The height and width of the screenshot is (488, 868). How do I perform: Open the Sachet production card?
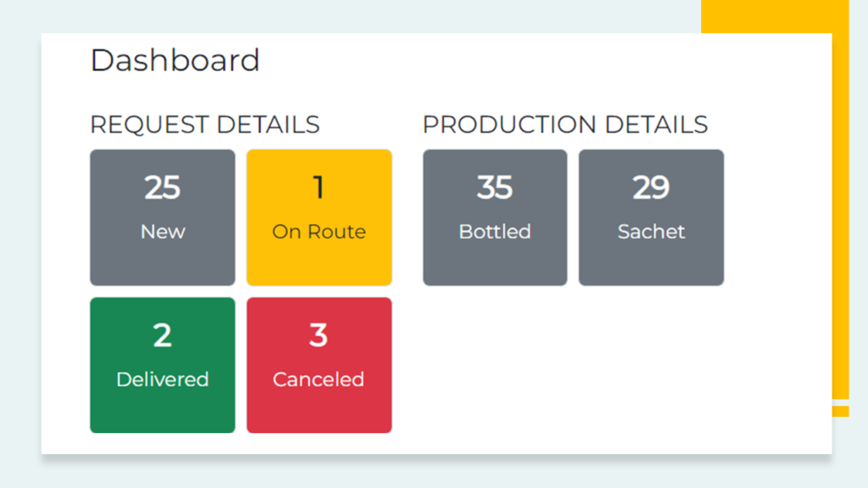(651, 218)
